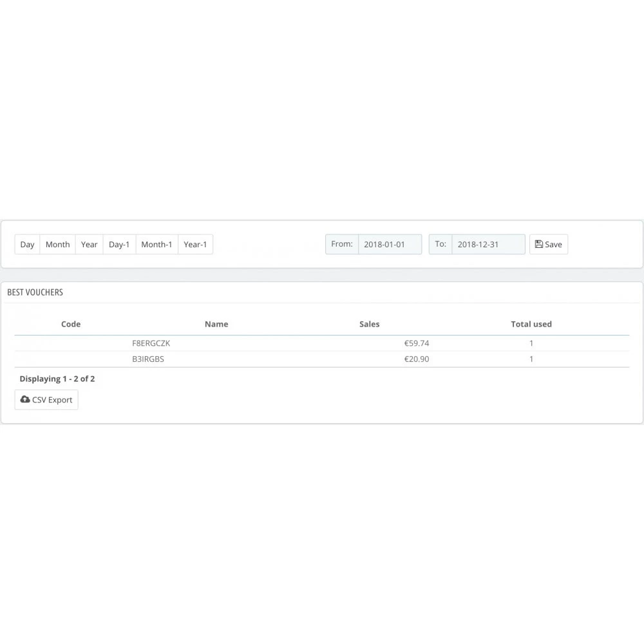Save the selected date range
Image resolution: width=644 pixels, height=644 pixels.
[x=549, y=244]
